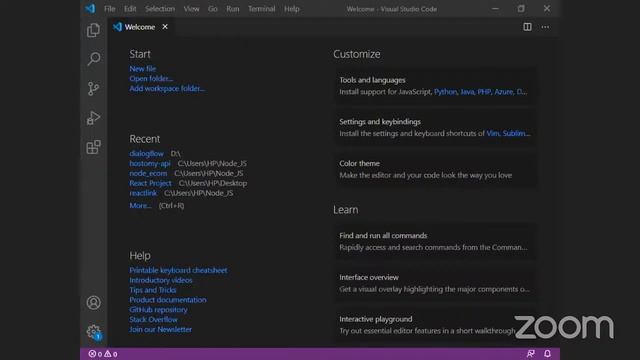The image size is (640, 360).
Task: Open Source Control view in activity bar
Action: tap(93, 89)
